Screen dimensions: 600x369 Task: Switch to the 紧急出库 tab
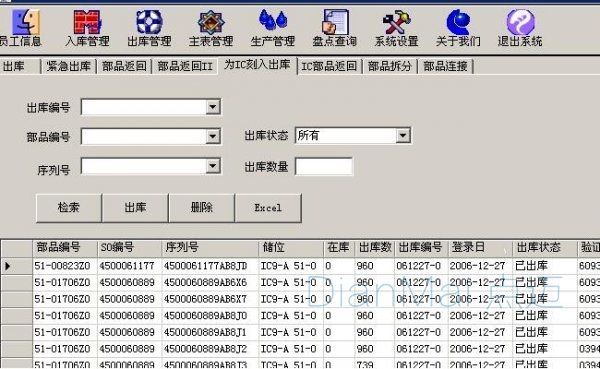tap(68, 66)
